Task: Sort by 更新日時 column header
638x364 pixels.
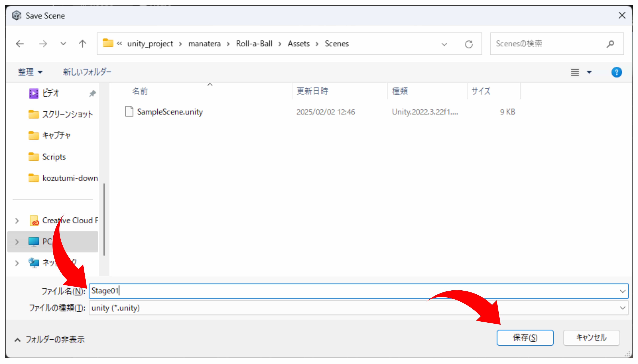Action: click(312, 91)
